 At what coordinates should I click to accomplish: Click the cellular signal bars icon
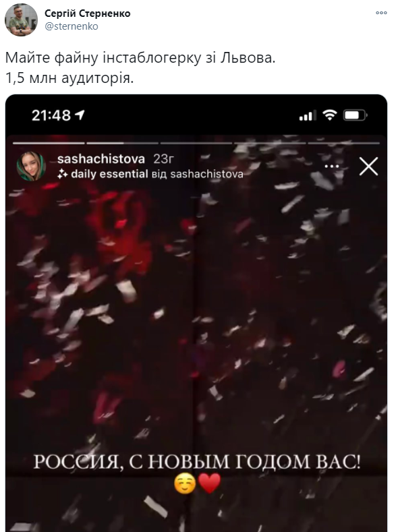pyautogui.click(x=308, y=115)
